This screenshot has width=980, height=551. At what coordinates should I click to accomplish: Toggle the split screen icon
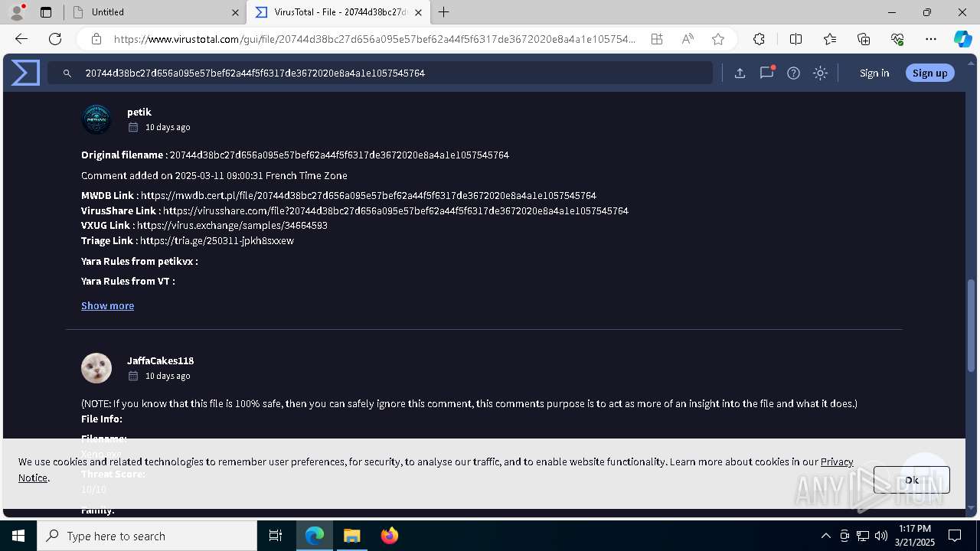[795, 39]
